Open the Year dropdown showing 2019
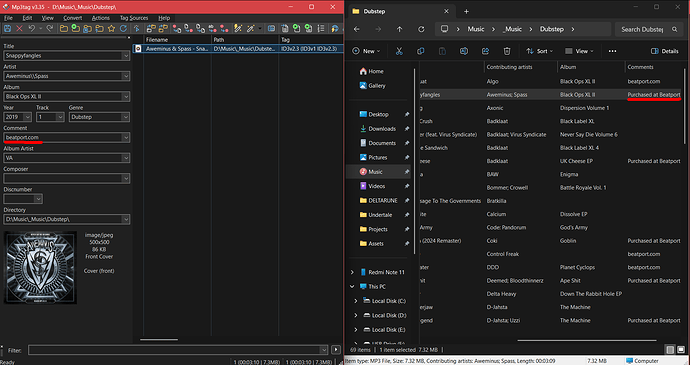 click(x=28, y=117)
